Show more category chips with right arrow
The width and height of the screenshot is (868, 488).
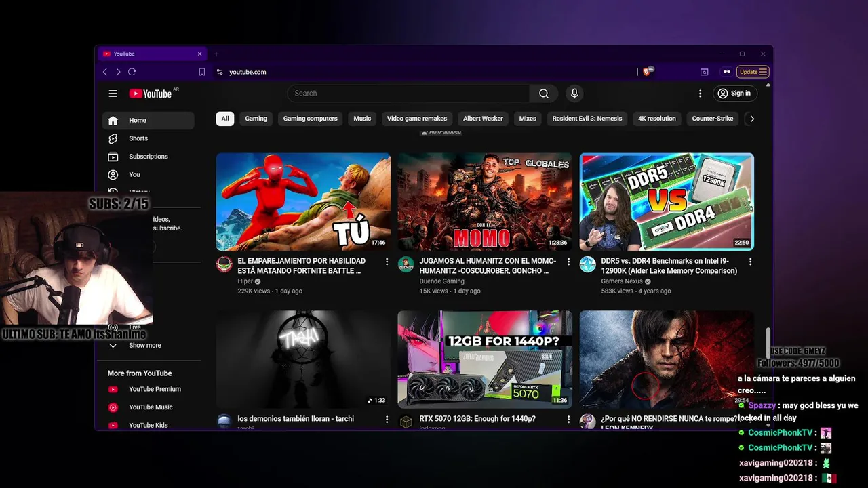[x=751, y=119]
